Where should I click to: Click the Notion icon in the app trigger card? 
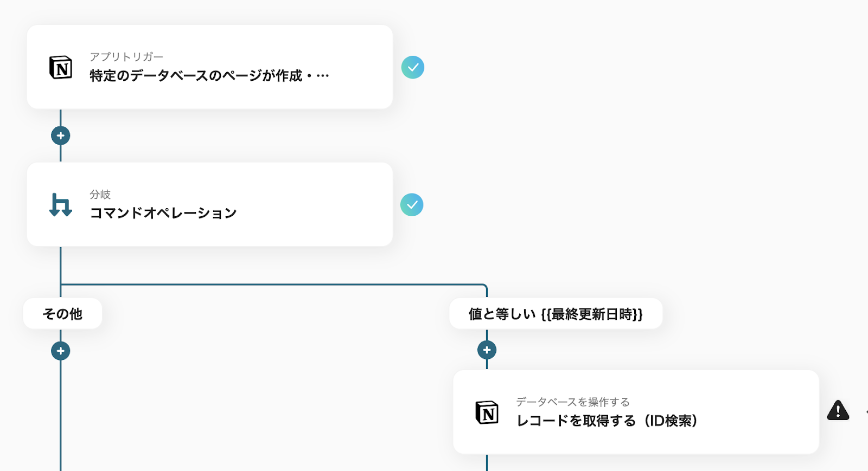click(61, 67)
